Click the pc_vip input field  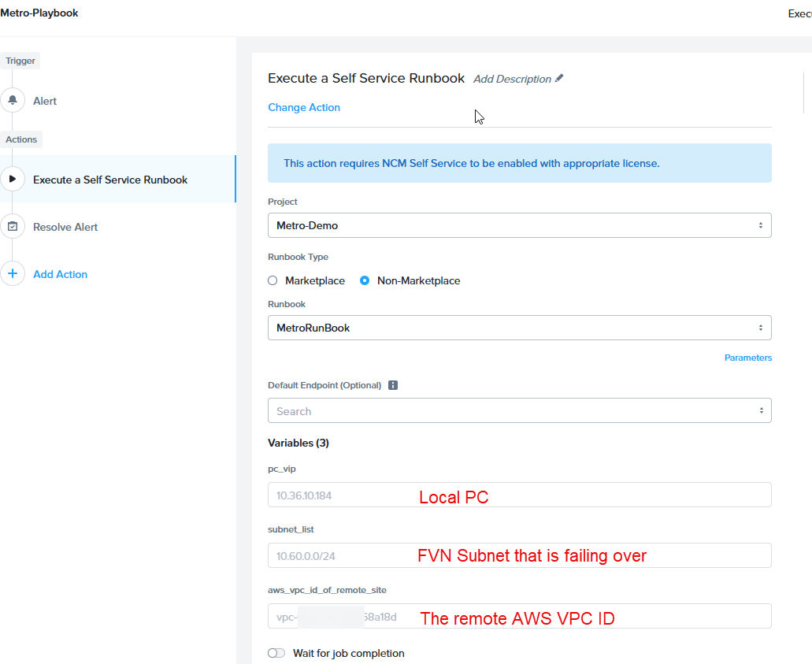(x=519, y=495)
